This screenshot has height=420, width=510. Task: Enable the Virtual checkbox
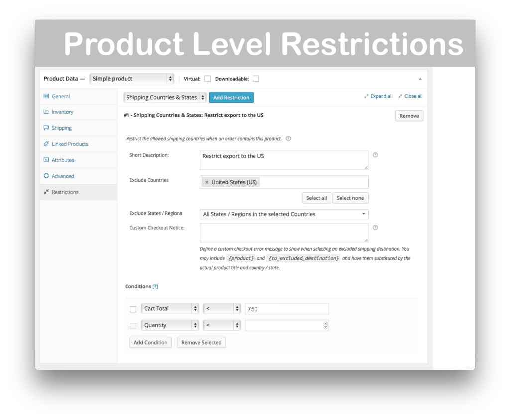tap(208, 78)
